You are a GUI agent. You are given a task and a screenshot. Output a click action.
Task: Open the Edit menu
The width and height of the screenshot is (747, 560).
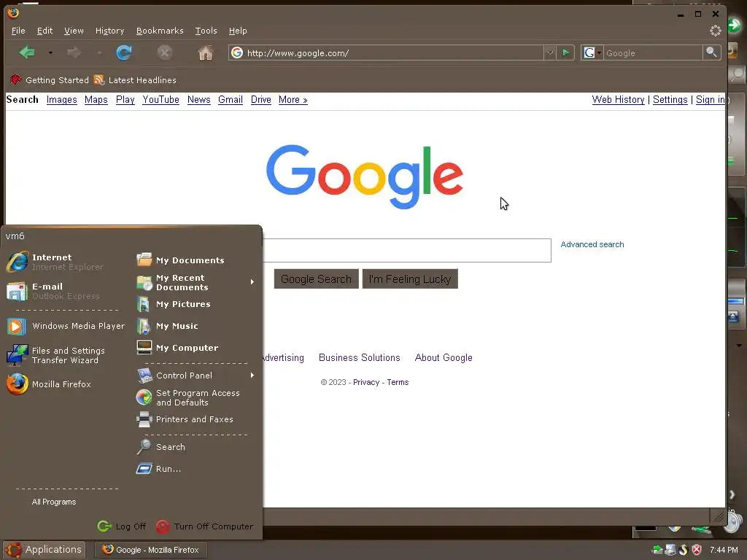pos(44,31)
